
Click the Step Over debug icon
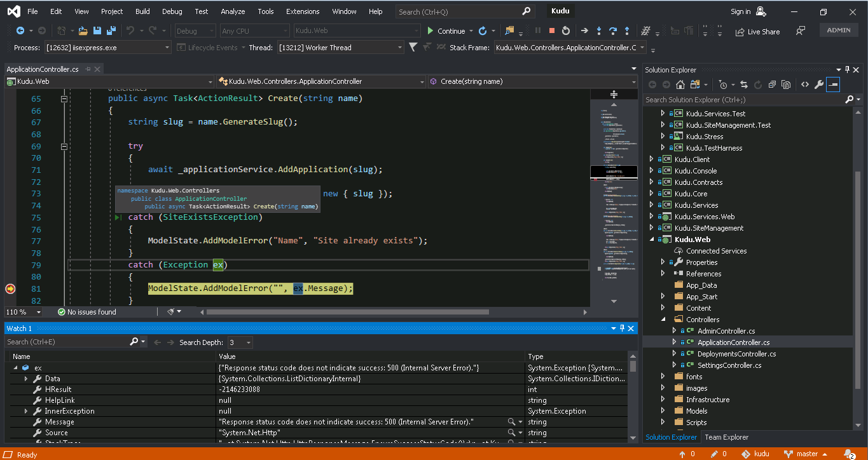tap(612, 30)
